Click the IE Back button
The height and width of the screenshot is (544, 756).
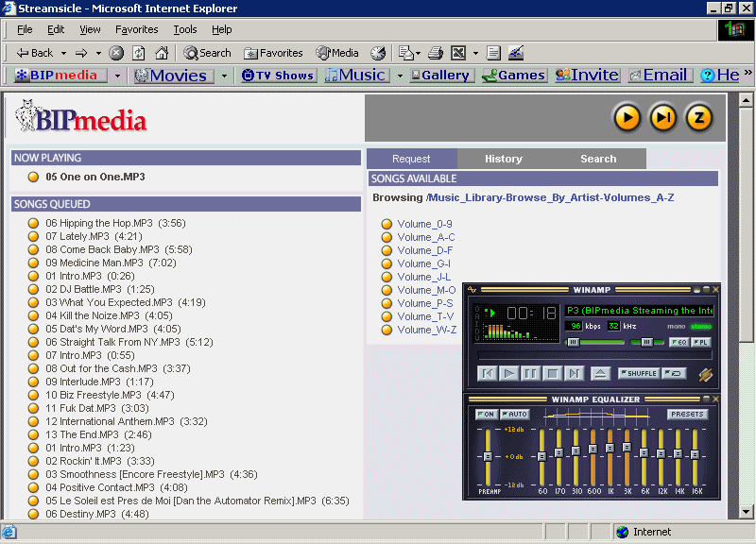click(35, 53)
